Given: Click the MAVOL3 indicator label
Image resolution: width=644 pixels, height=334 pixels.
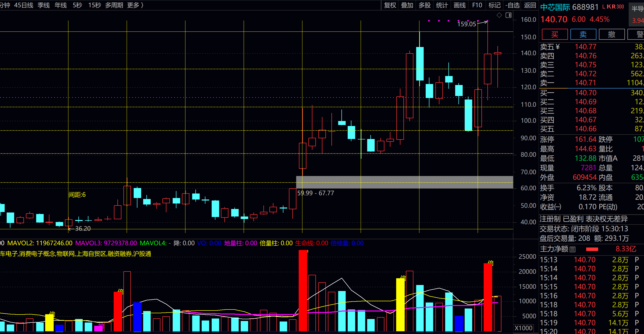Looking at the screenshot, I should (x=106, y=243).
